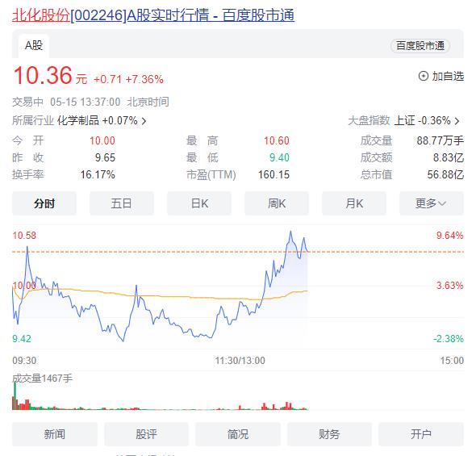Click the 换手率 value 16.17%
The width and height of the screenshot is (476, 456).
coord(98,175)
